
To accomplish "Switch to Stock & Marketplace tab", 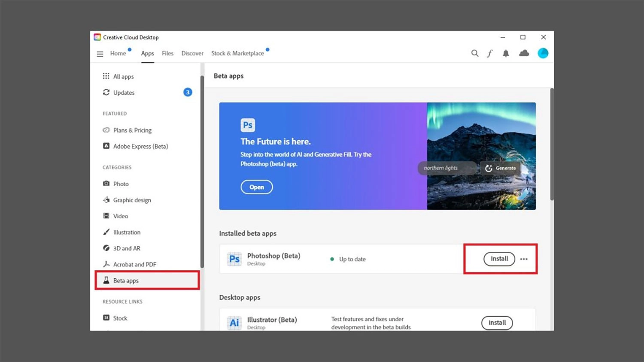I will pos(237,53).
